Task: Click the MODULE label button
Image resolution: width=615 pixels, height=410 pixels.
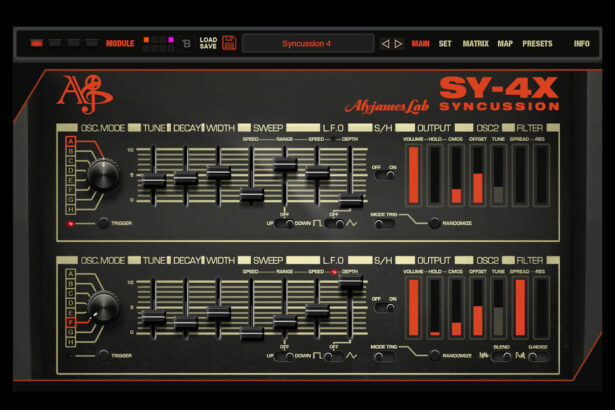Action: coord(120,44)
